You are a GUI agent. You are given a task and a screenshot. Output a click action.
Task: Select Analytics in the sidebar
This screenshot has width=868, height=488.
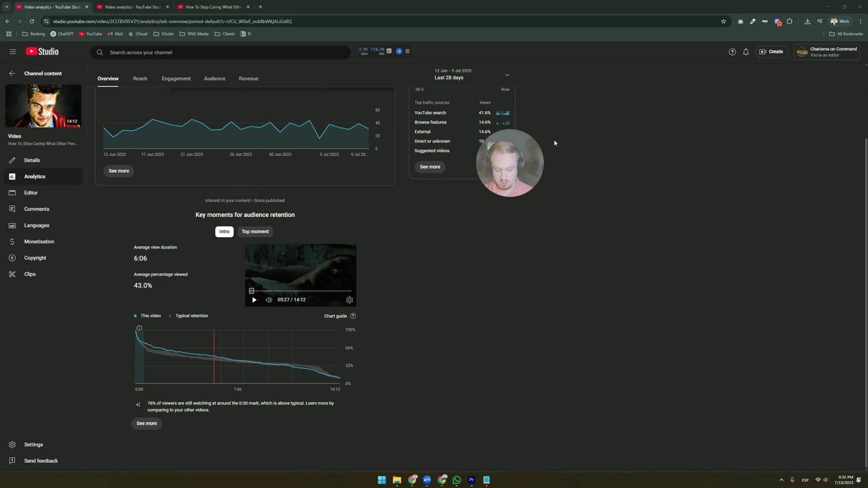(43, 177)
